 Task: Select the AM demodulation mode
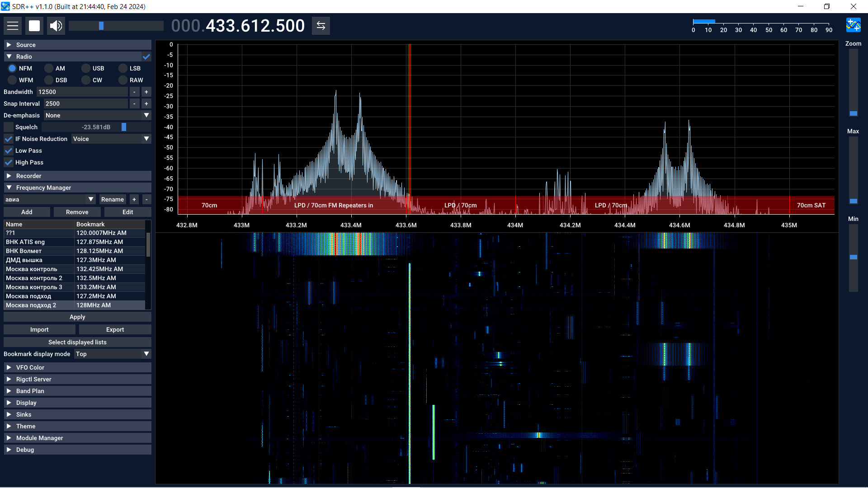pyautogui.click(x=49, y=68)
